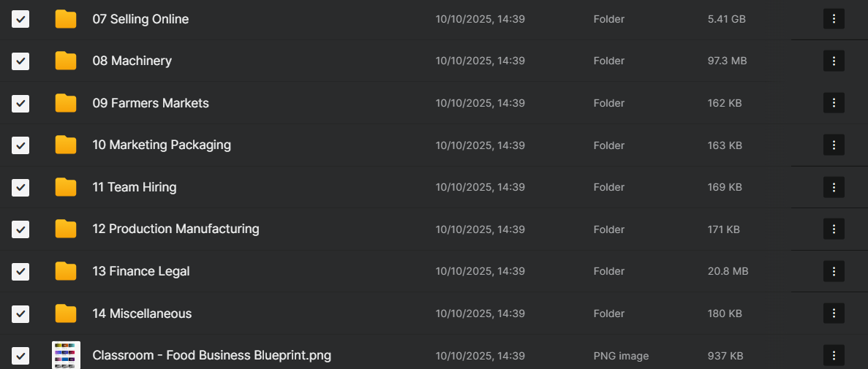
Task: Open the 09 Farmers Markets folder name
Action: click(x=151, y=103)
